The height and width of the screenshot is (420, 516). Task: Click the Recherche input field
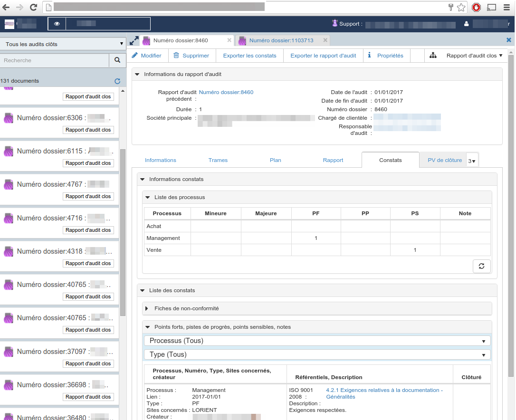[x=55, y=60]
